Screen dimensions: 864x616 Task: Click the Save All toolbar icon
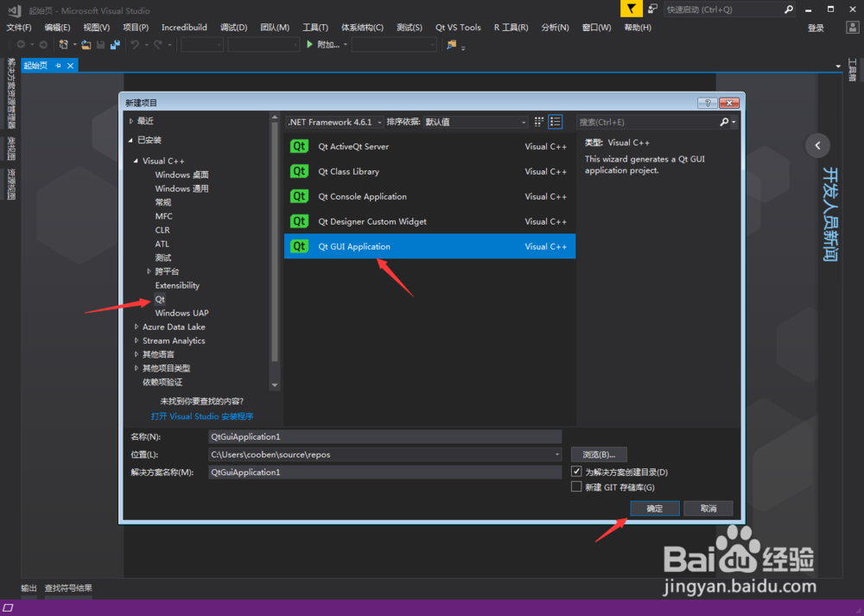tap(115, 45)
